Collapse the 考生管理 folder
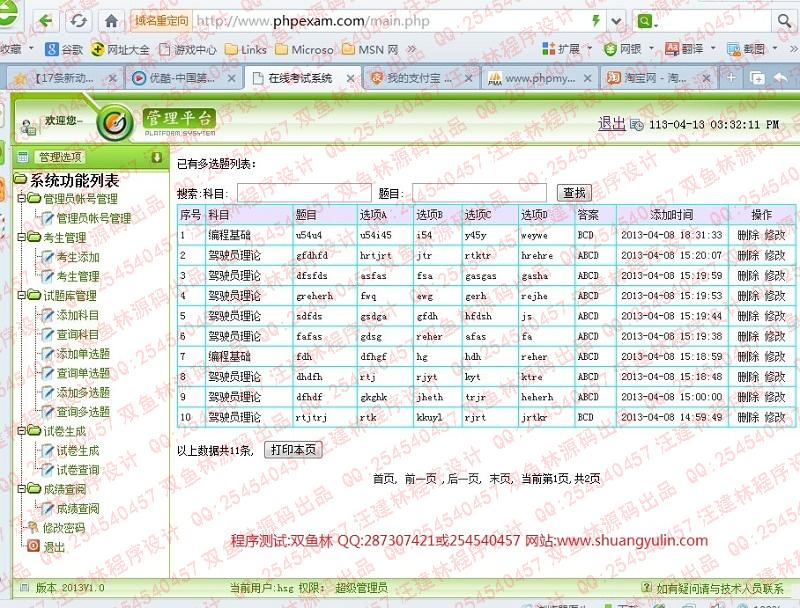The width and height of the screenshot is (800, 608). [21, 237]
